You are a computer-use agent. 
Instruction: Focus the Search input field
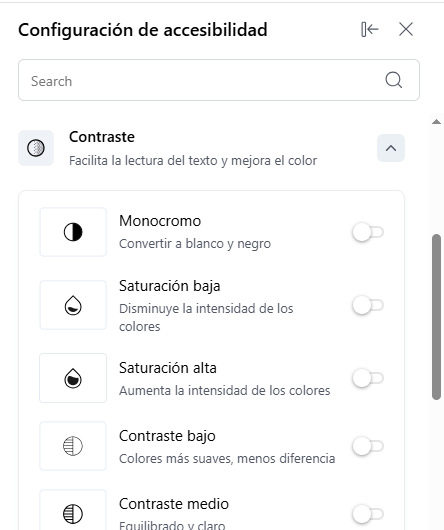click(x=219, y=80)
